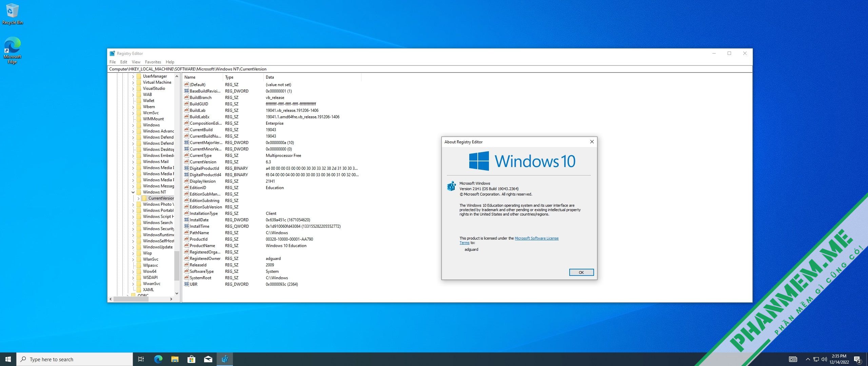Expand the CurrentVersion tree node
Image resolution: width=868 pixels, height=366 pixels.
139,198
